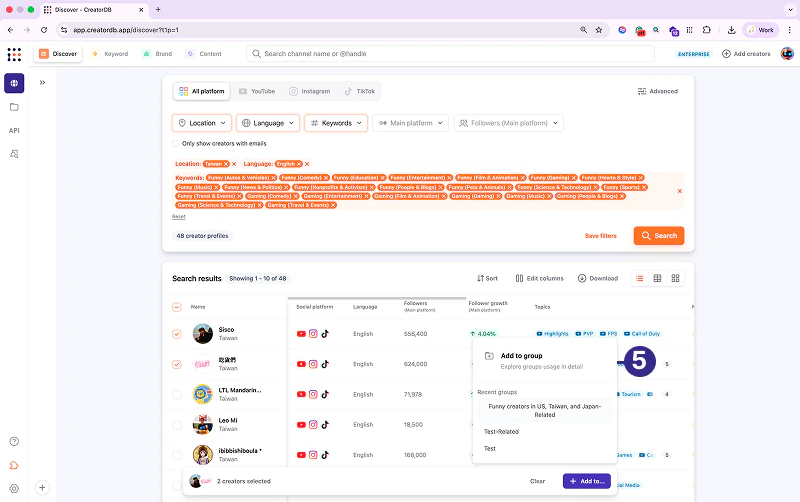Click Add to group option

coord(545,361)
